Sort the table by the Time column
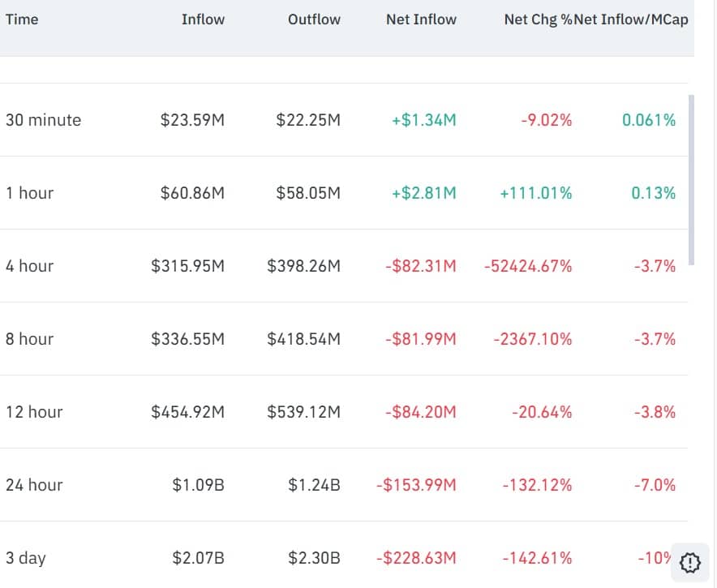 point(22,19)
